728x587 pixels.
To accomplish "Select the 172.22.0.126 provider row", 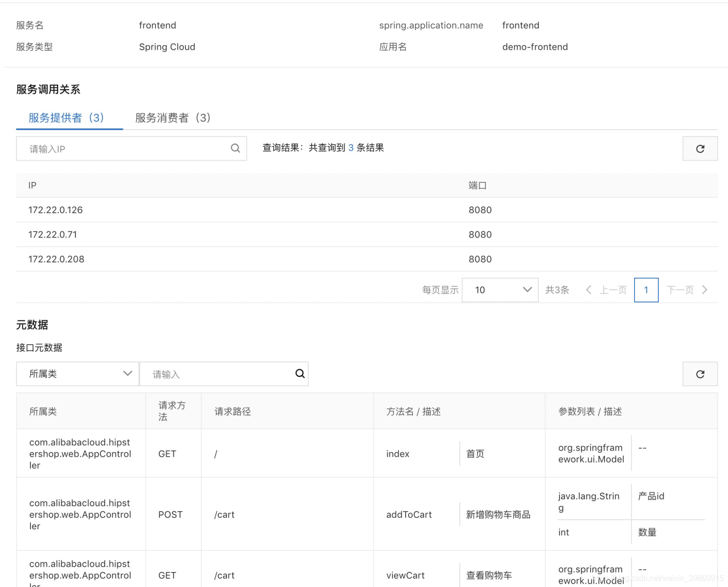I will point(56,210).
